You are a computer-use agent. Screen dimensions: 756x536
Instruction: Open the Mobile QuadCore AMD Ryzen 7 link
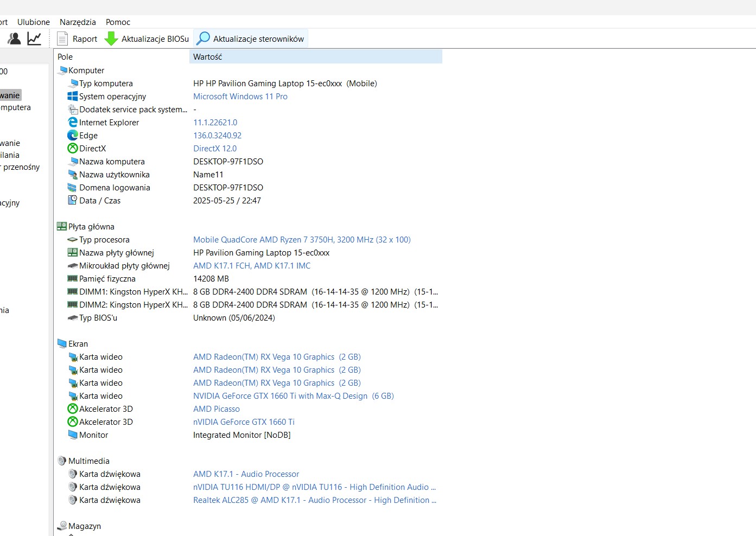(x=302, y=240)
